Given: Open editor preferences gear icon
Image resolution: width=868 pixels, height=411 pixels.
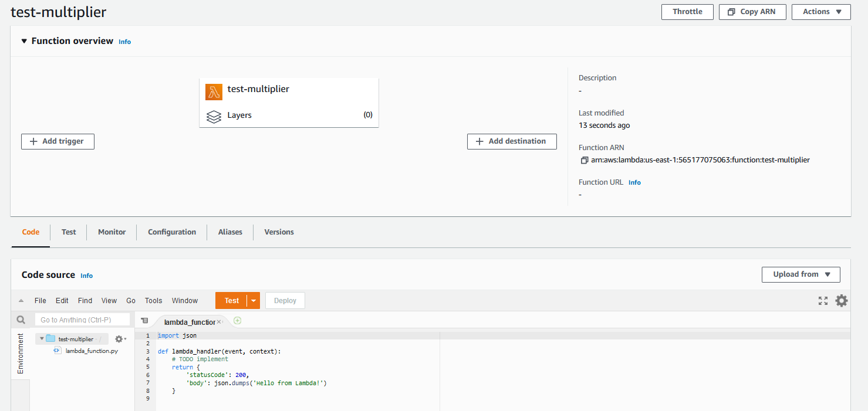Looking at the screenshot, I should point(842,301).
